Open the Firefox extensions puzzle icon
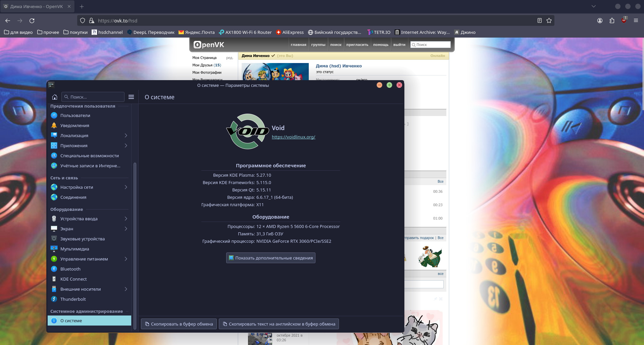The width and height of the screenshot is (644, 345). (612, 20)
